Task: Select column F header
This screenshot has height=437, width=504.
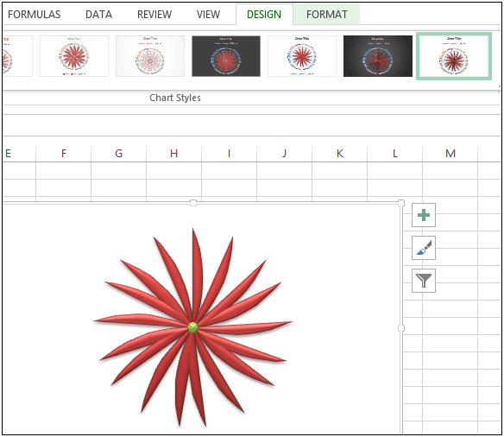Action: (64, 154)
